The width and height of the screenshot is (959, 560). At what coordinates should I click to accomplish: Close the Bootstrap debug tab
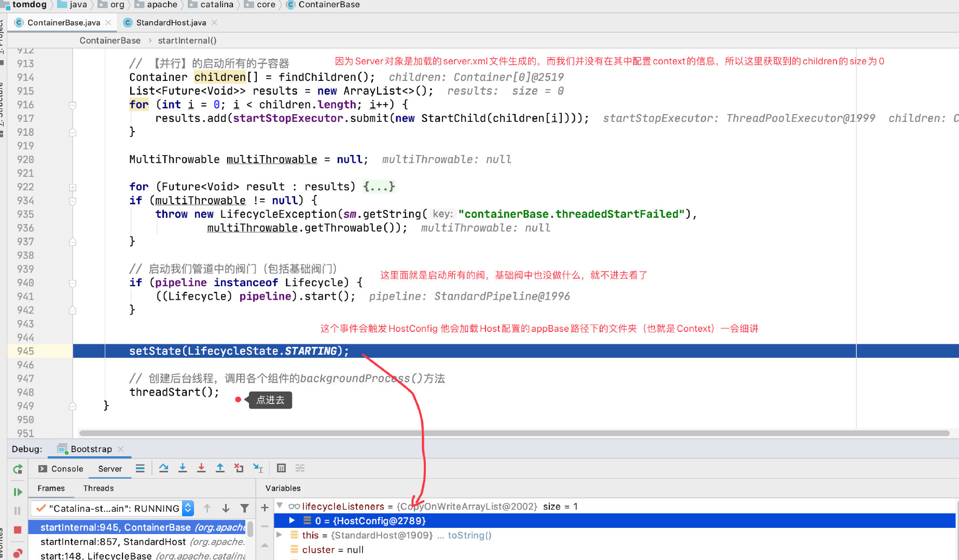coord(121,449)
